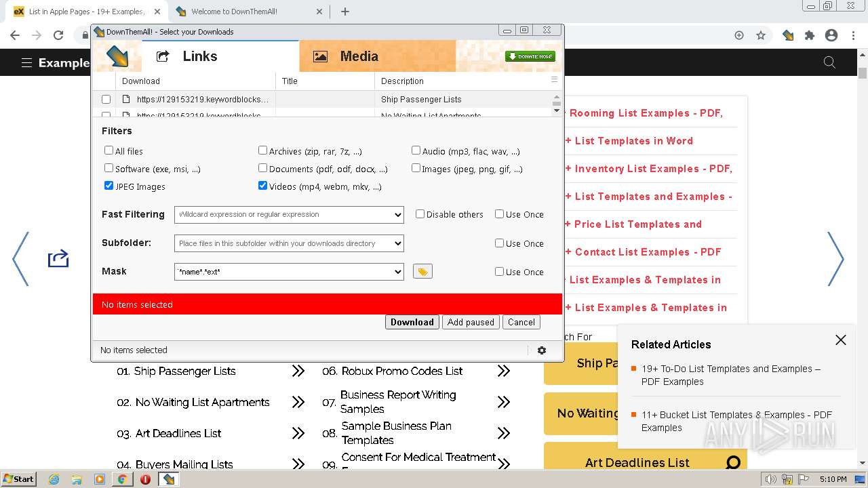
Task: Open a new browser tab
Action: click(x=345, y=12)
